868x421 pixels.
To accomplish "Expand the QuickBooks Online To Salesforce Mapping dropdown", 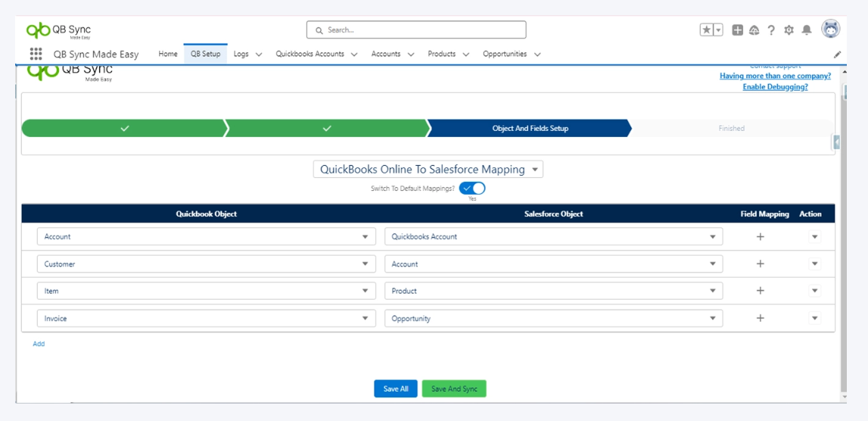I will pyautogui.click(x=428, y=170).
